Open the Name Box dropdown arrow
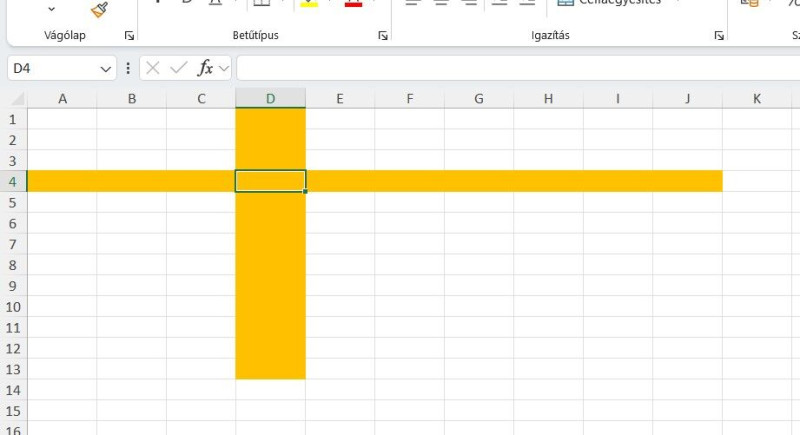Screen dimensions: 800x435 (106, 69)
